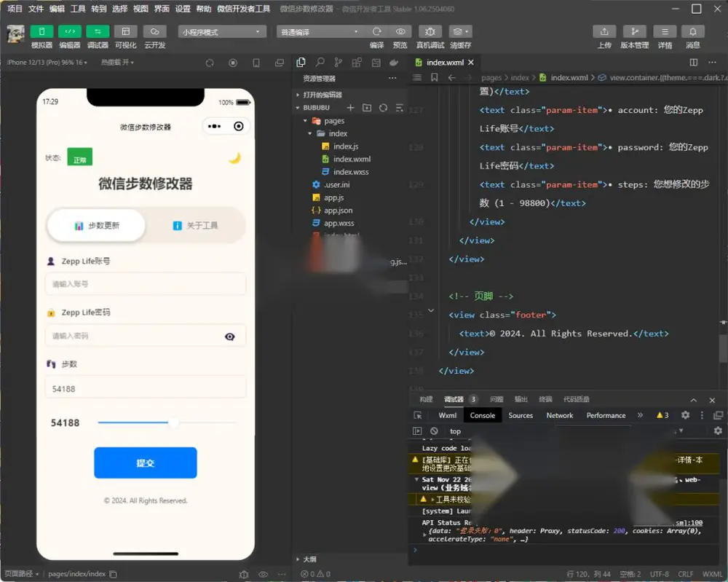Open the 设置 menu
728x582 pixels.
click(183, 8)
